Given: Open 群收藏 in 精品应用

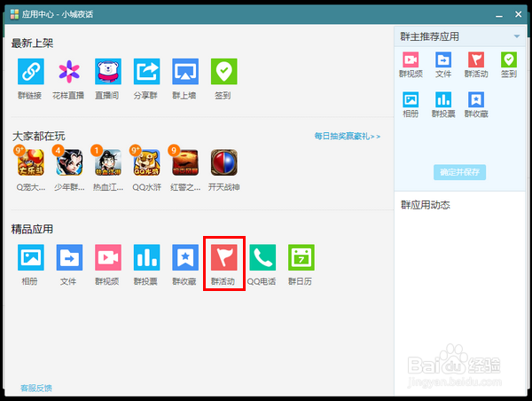Looking at the screenshot, I should [185, 257].
